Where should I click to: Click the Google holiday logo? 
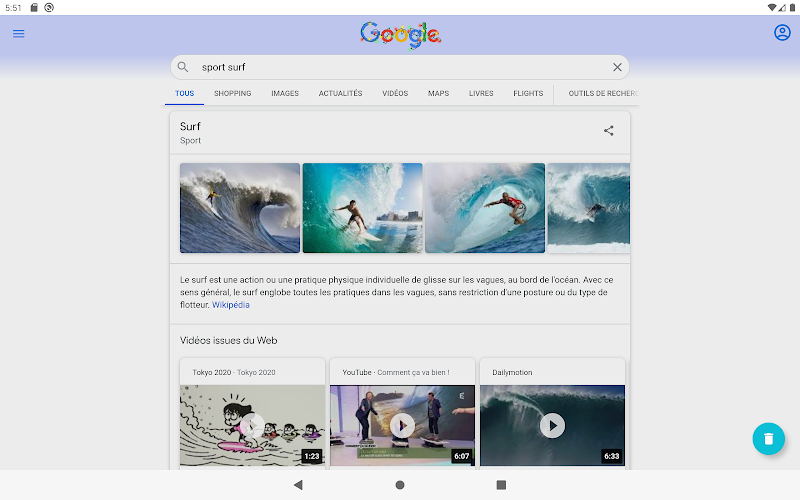pos(401,35)
